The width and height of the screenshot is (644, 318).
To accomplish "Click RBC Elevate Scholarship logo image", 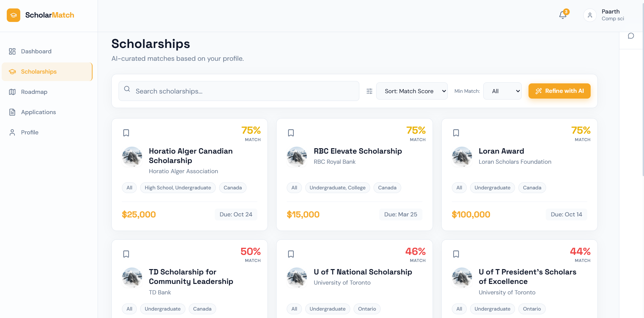I will click(297, 157).
